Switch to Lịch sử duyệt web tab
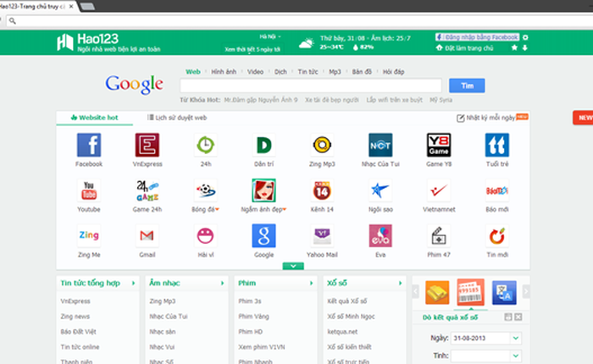Viewport: 593px width, 364px height. click(x=177, y=118)
